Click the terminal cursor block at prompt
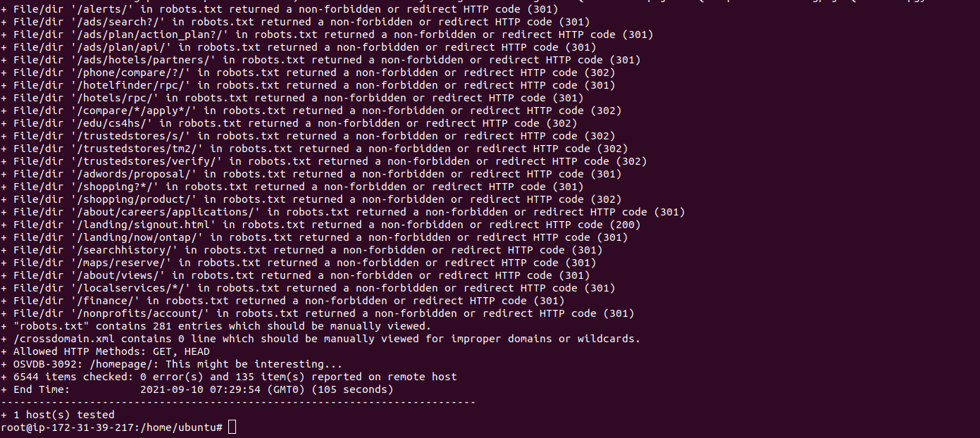 [232, 427]
